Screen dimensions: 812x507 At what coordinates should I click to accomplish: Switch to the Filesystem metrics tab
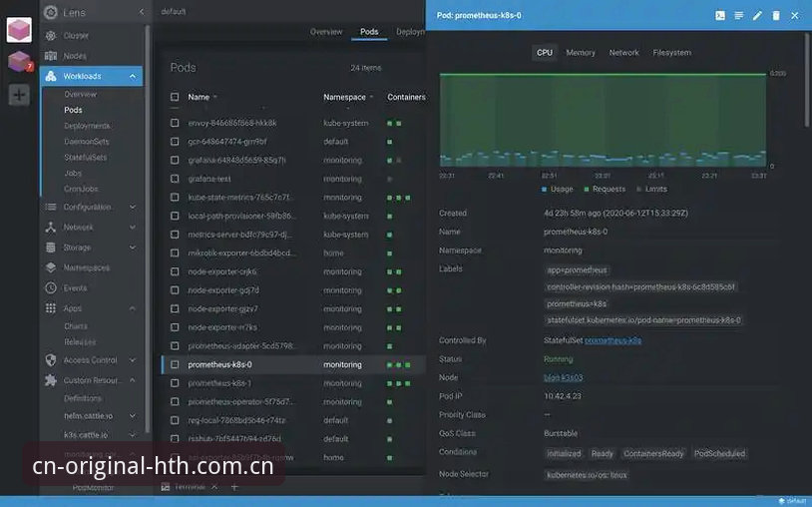click(x=671, y=53)
